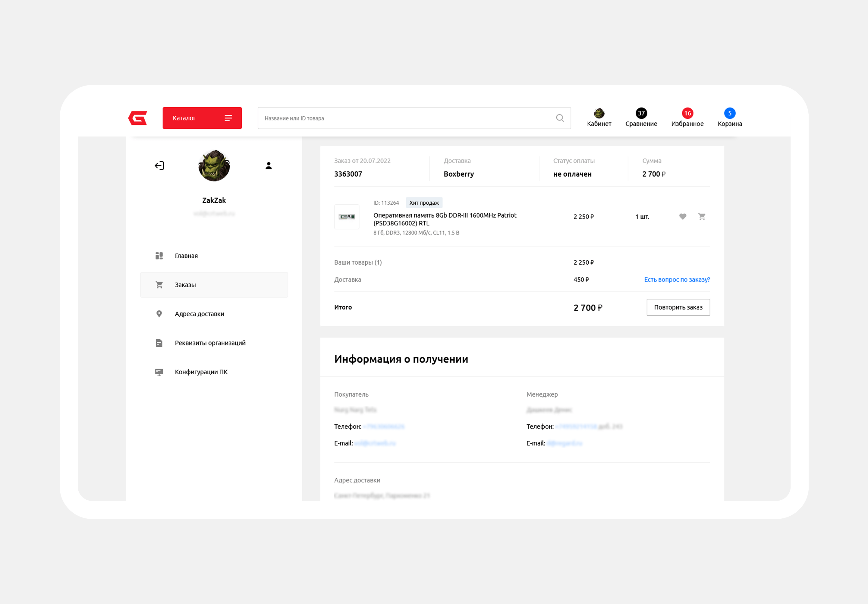Add the Patriot memory to cart
868x604 pixels.
702,217
